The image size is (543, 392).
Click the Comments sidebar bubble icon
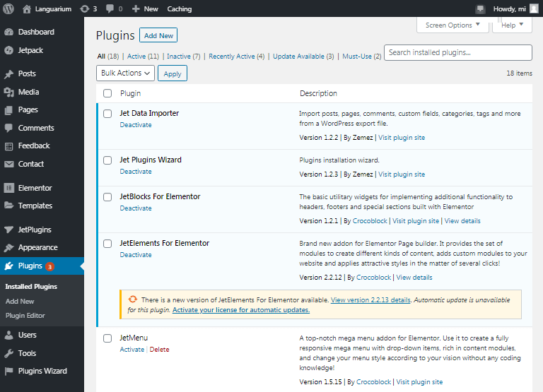pyautogui.click(x=9, y=128)
